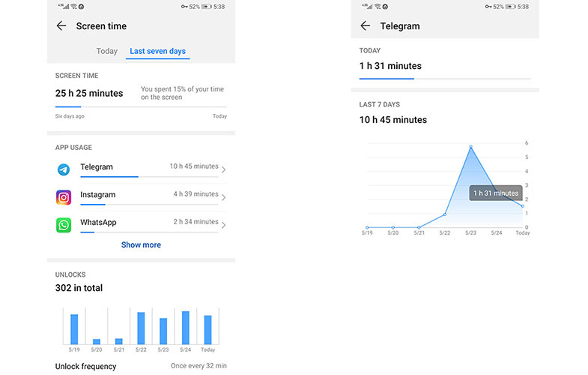Tap the screen time progress bar

click(141, 107)
